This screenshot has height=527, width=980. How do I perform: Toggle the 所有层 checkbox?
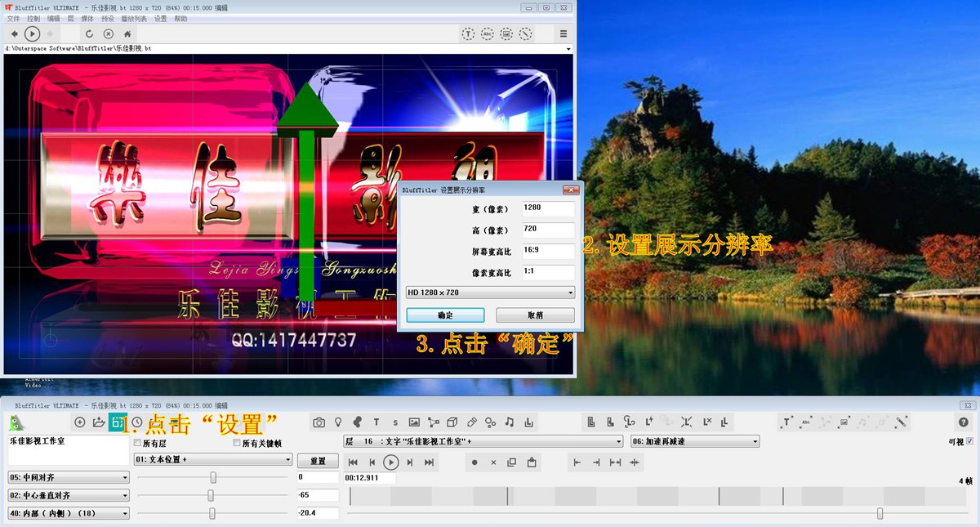pos(137,443)
